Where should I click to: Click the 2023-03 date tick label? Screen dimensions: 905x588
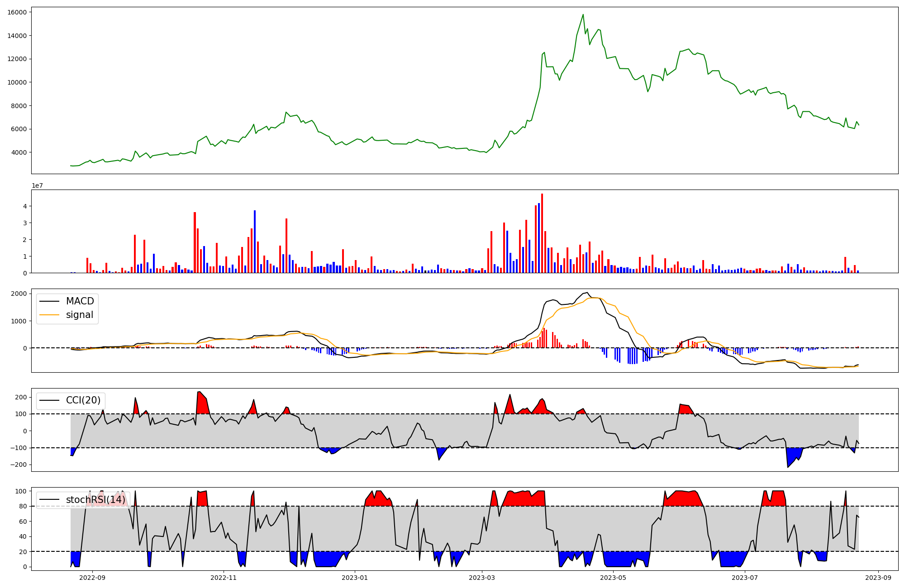coord(482,578)
